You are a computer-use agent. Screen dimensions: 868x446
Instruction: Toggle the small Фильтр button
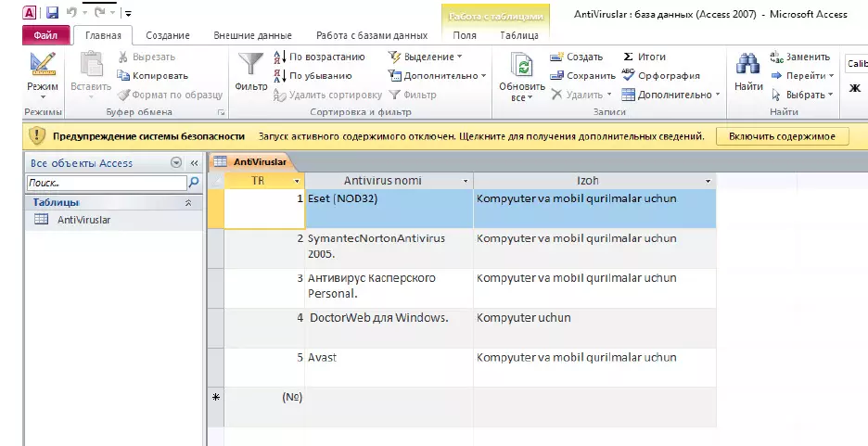click(x=413, y=95)
